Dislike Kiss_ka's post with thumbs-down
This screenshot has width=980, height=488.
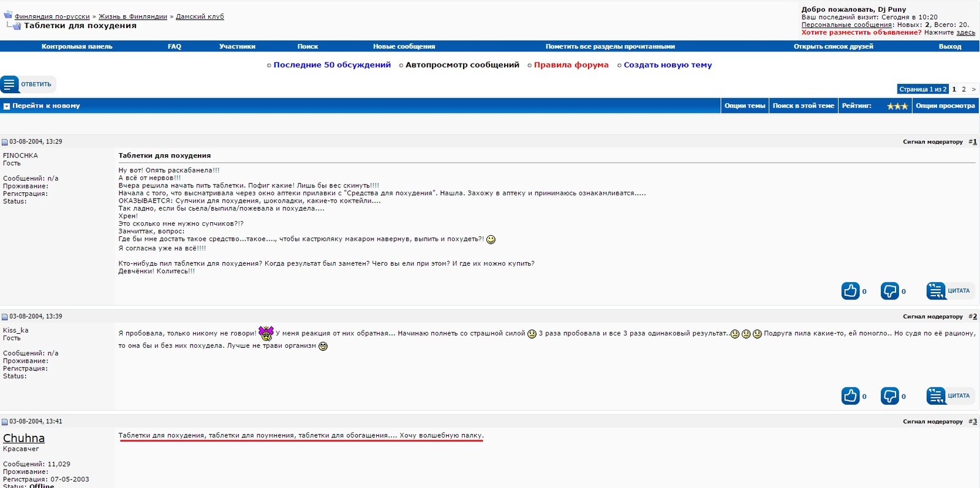pyautogui.click(x=889, y=396)
